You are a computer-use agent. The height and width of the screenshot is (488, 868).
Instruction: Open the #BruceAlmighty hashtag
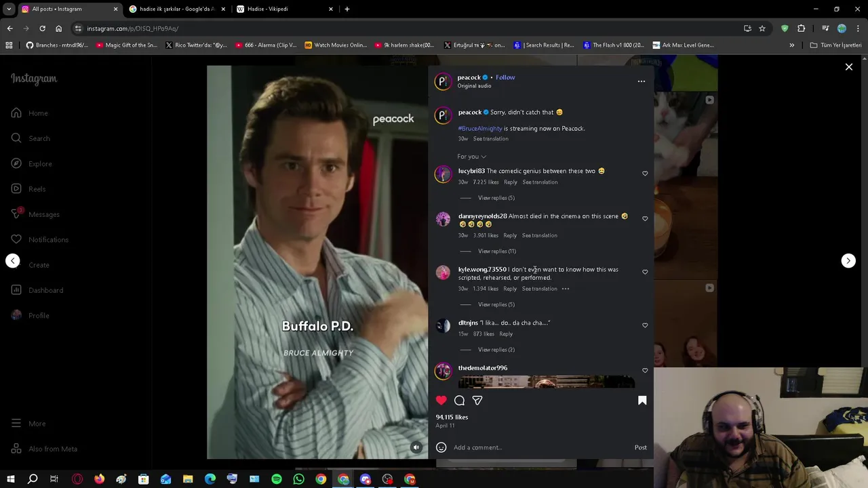(x=480, y=128)
